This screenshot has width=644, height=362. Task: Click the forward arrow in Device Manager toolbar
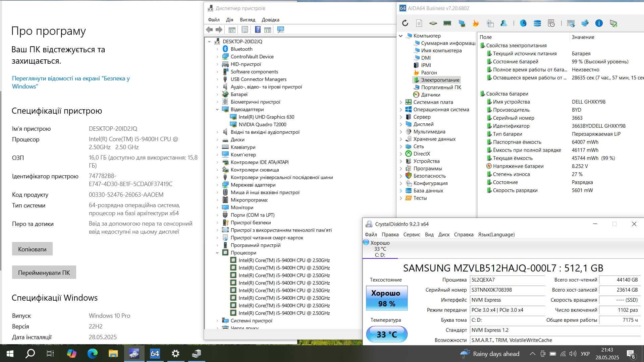coord(219,29)
